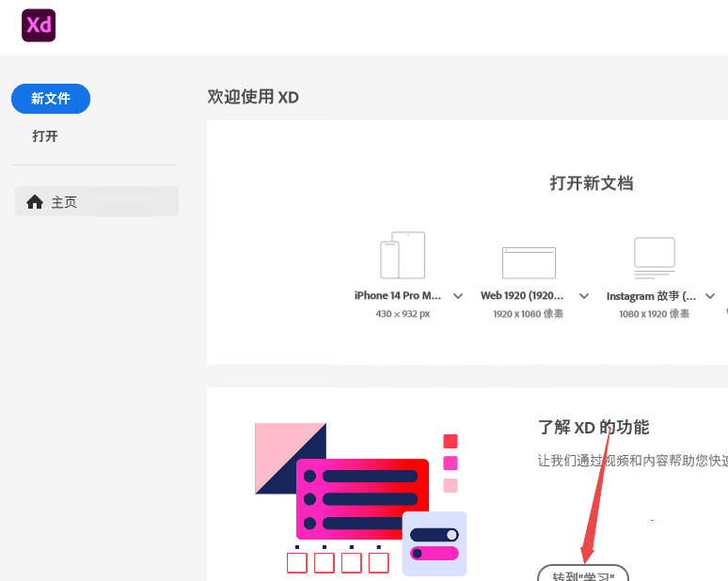Click the 转到"学习" button
Image resolution: width=728 pixels, height=581 pixels.
(x=583, y=574)
